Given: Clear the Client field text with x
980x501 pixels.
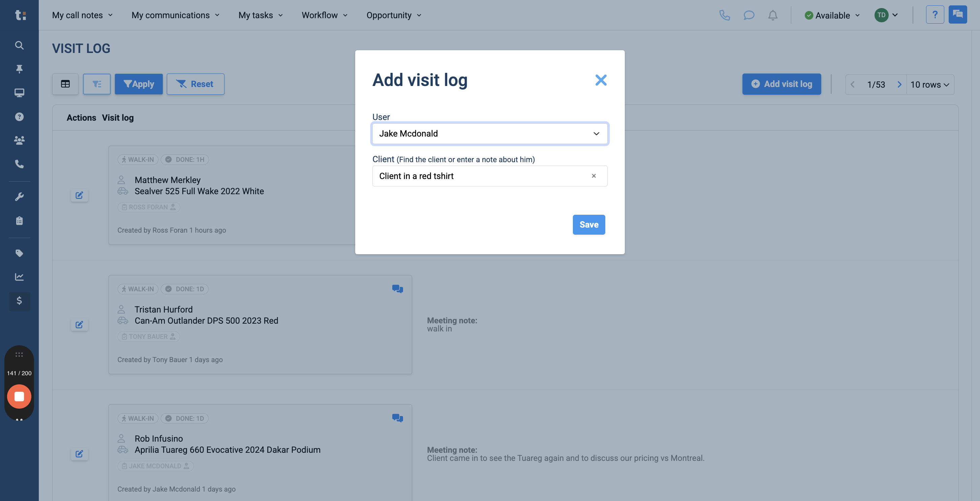Looking at the screenshot, I should pos(593,176).
